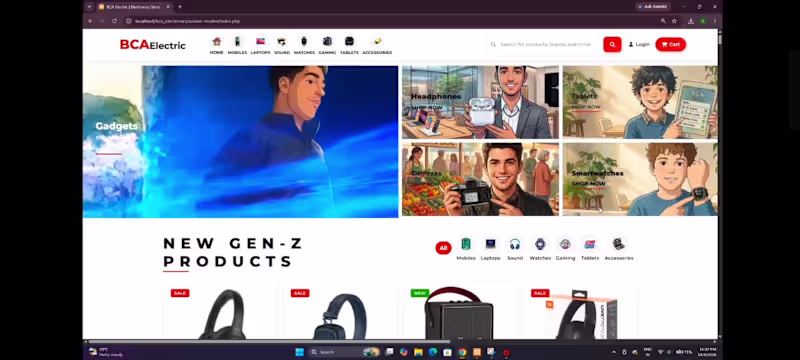Open a new browser tab
This screenshot has width=800, height=360.
pyautogui.click(x=180, y=7)
